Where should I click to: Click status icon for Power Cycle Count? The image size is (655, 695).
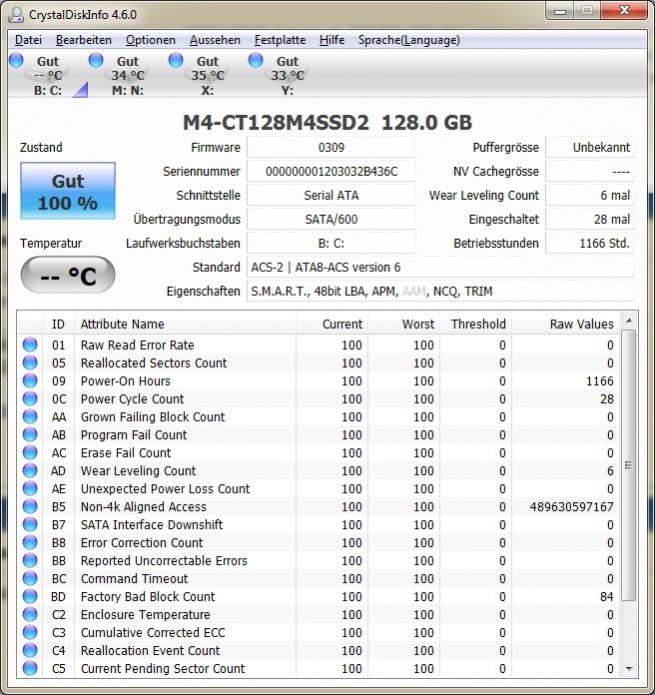click(30, 398)
